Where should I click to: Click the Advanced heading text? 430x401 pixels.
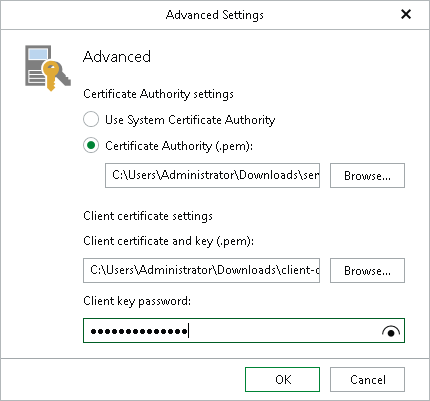117,56
